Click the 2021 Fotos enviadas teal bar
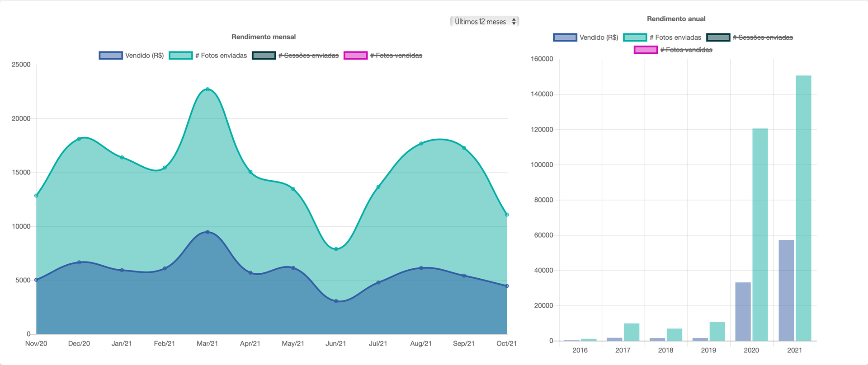Image resolution: width=868 pixels, height=365 pixels. pyautogui.click(x=803, y=208)
